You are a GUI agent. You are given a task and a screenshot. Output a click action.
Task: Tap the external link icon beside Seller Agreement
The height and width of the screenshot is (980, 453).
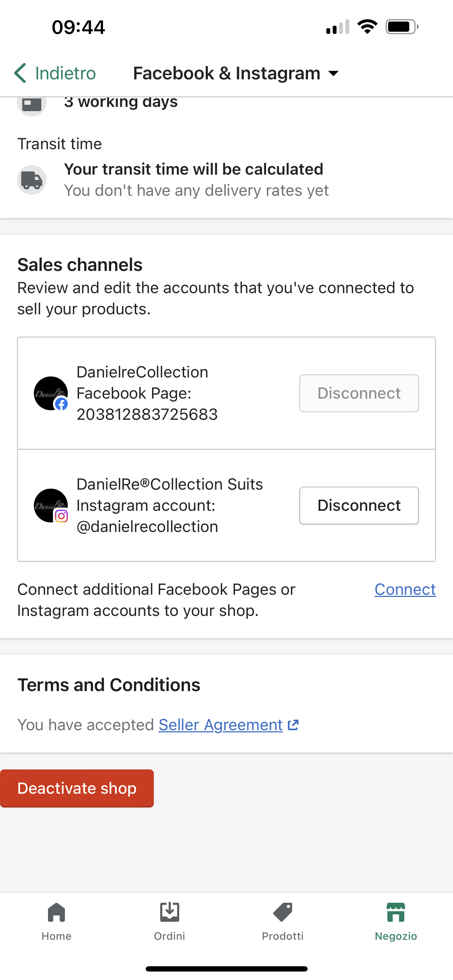[293, 725]
